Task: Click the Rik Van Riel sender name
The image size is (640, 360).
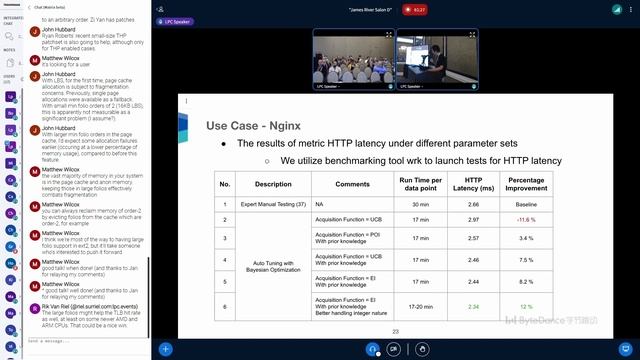Action: click(x=90, y=306)
